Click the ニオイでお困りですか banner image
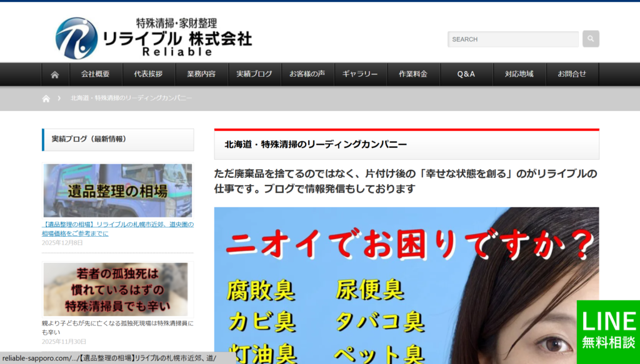This screenshot has height=364, width=640. click(x=406, y=285)
